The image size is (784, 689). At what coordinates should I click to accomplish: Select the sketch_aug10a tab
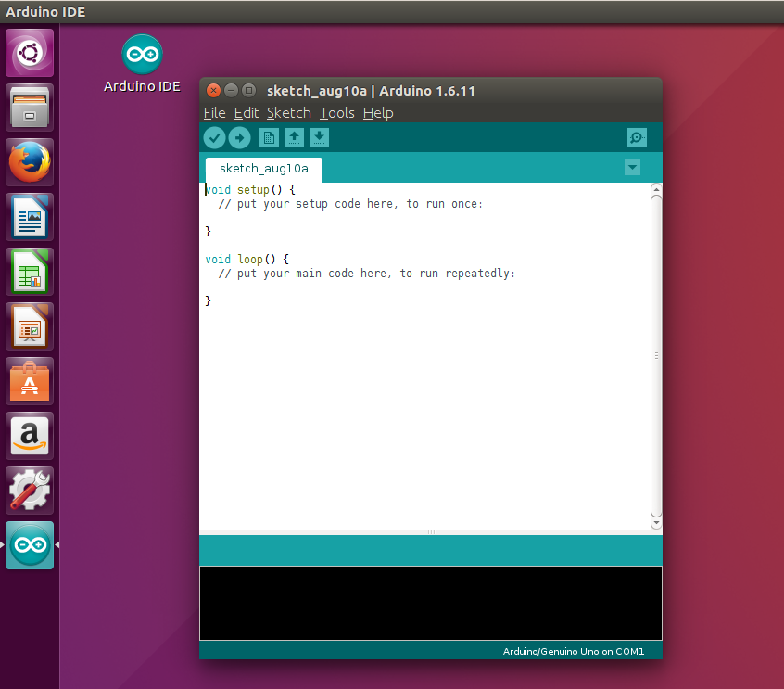click(264, 169)
